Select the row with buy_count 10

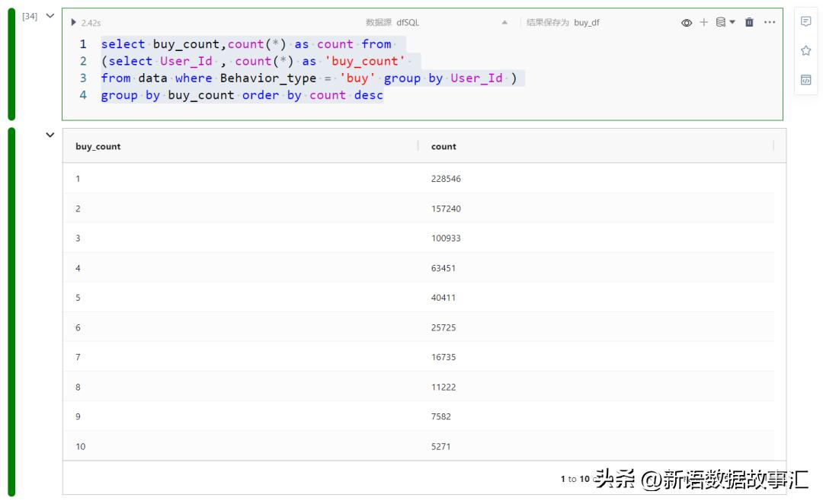click(x=81, y=446)
